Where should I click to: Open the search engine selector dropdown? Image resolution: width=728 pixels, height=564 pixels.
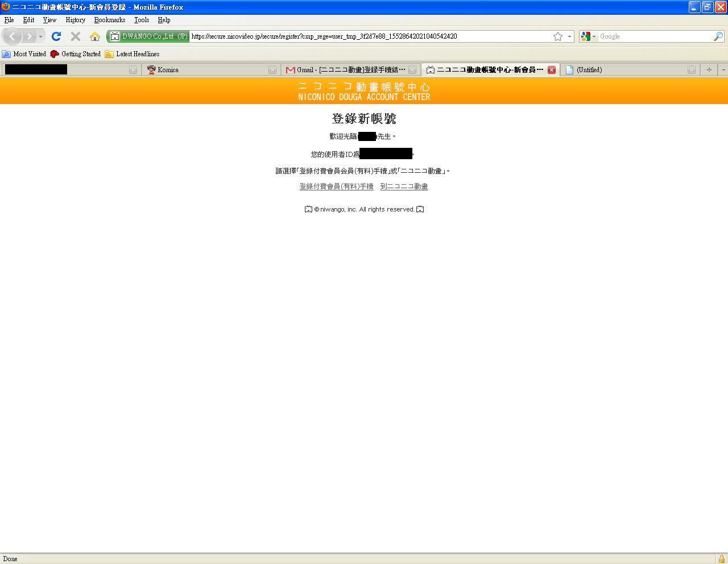[x=588, y=36]
